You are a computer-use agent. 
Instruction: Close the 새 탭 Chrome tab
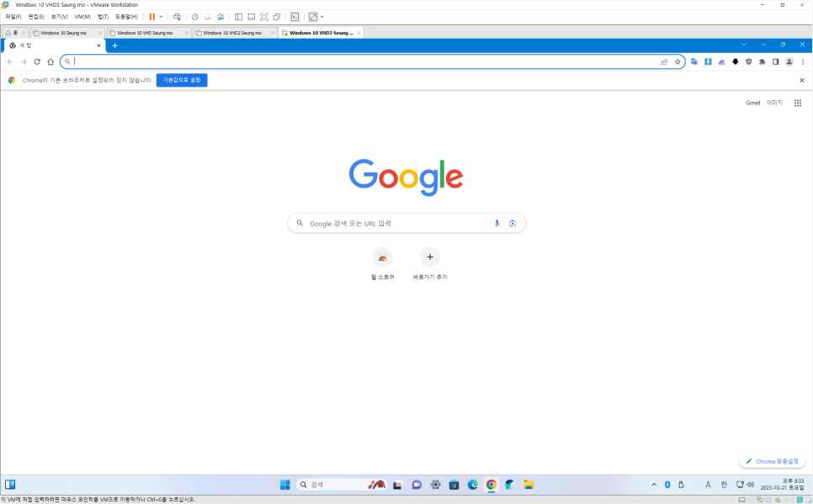coord(98,45)
